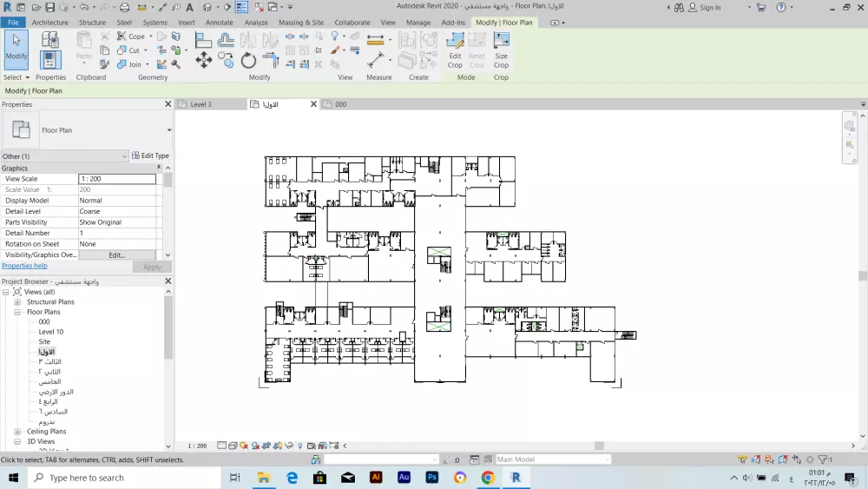Click the Close Inactive Views icon

259,7
